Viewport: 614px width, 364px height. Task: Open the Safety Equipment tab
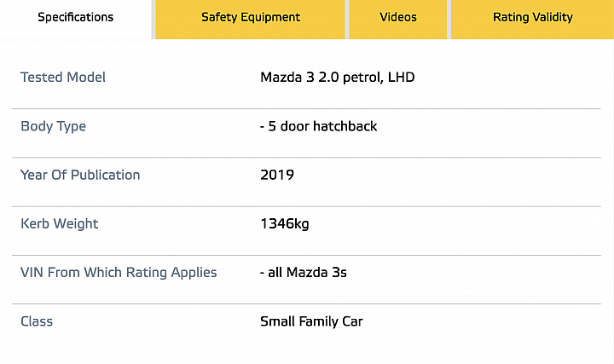point(250,18)
